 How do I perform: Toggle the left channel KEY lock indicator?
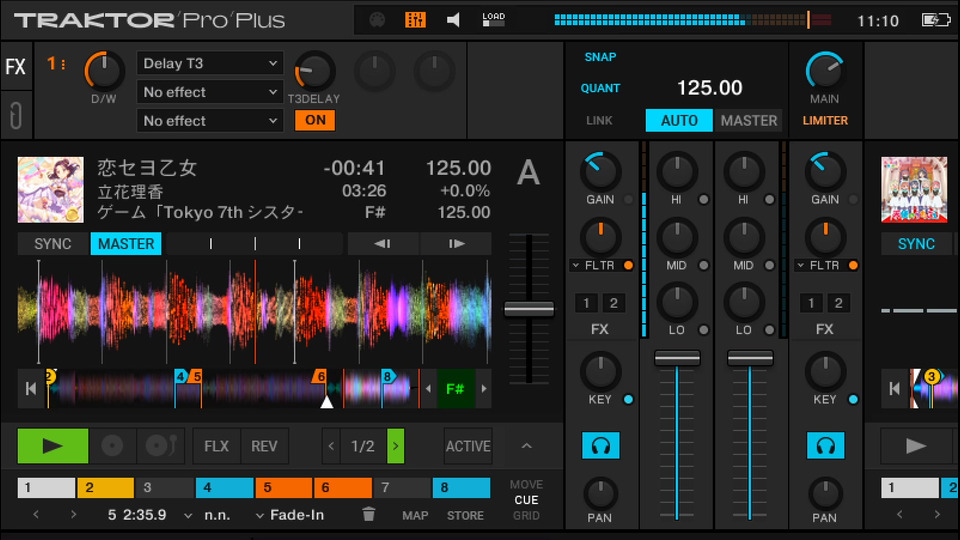(628, 399)
